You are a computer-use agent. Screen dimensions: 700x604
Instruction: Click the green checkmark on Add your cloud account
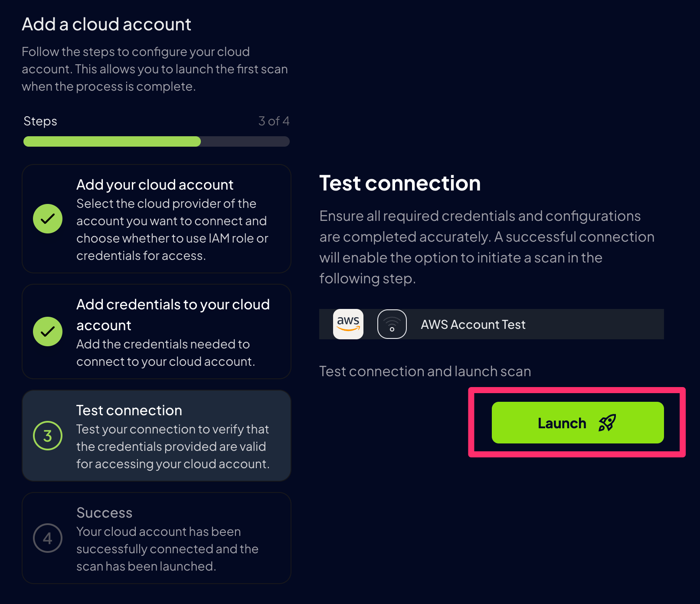(x=48, y=219)
